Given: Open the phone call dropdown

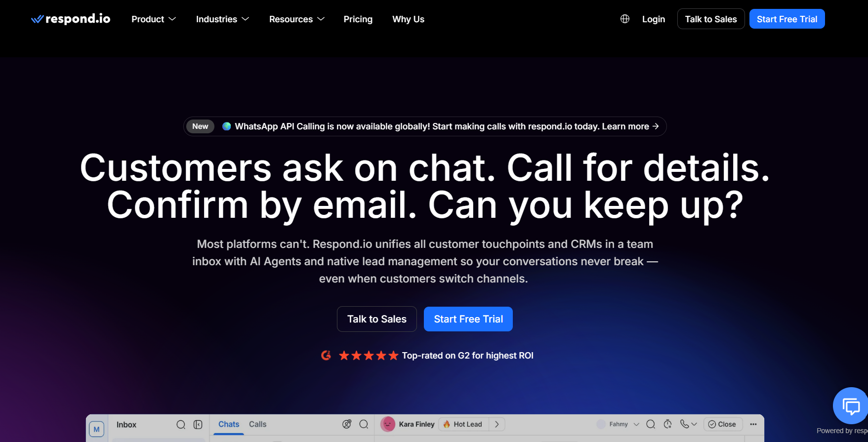Looking at the screenshot, I should [689, 424].
